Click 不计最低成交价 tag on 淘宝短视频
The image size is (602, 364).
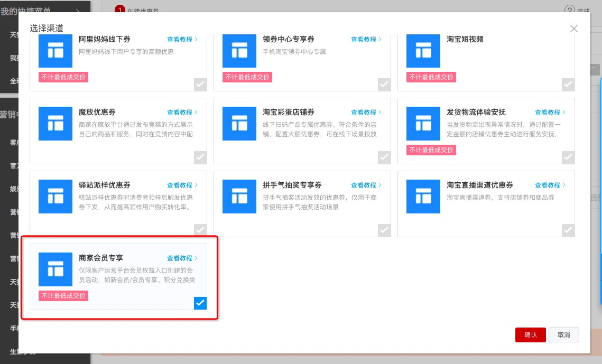click(x=431, y=77)
